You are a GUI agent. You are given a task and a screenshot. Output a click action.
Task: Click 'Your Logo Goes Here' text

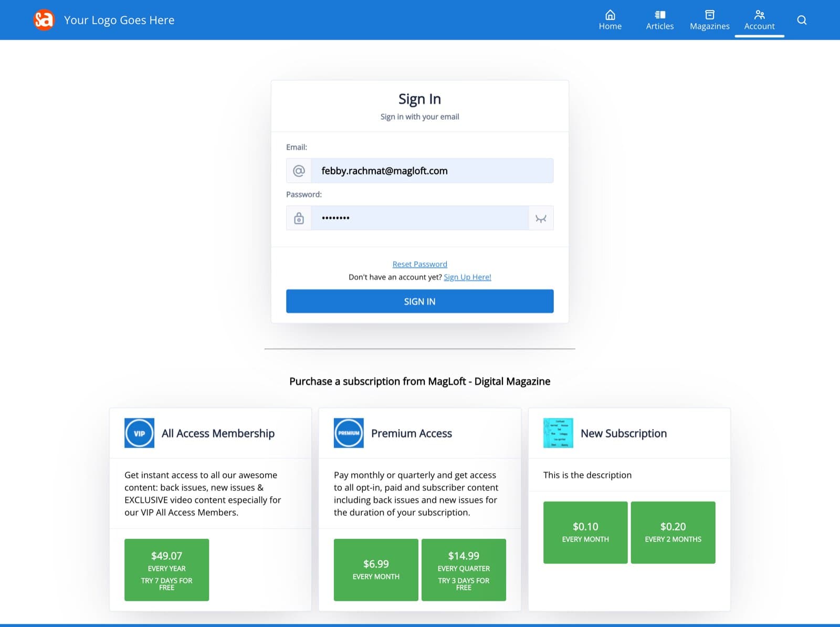point(119,20)
